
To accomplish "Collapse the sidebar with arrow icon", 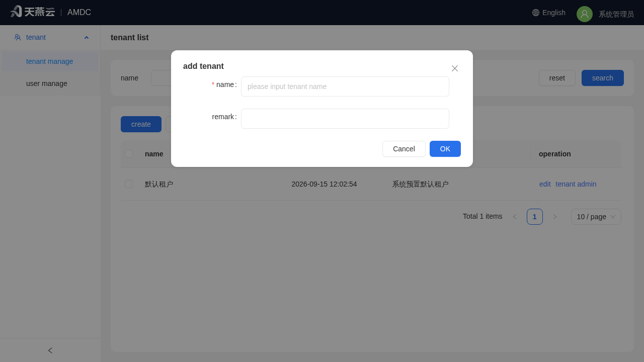I will tap(50, 350).
